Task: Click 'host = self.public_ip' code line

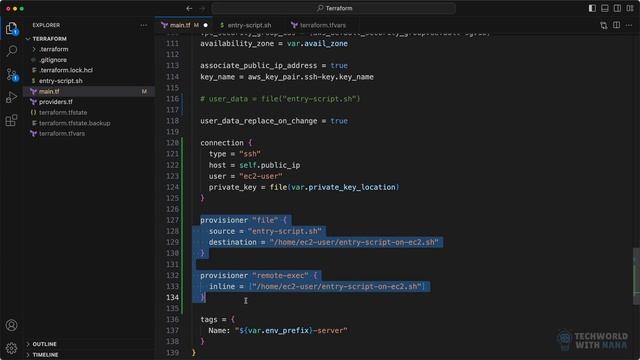Action: click(x=254, y=165)
